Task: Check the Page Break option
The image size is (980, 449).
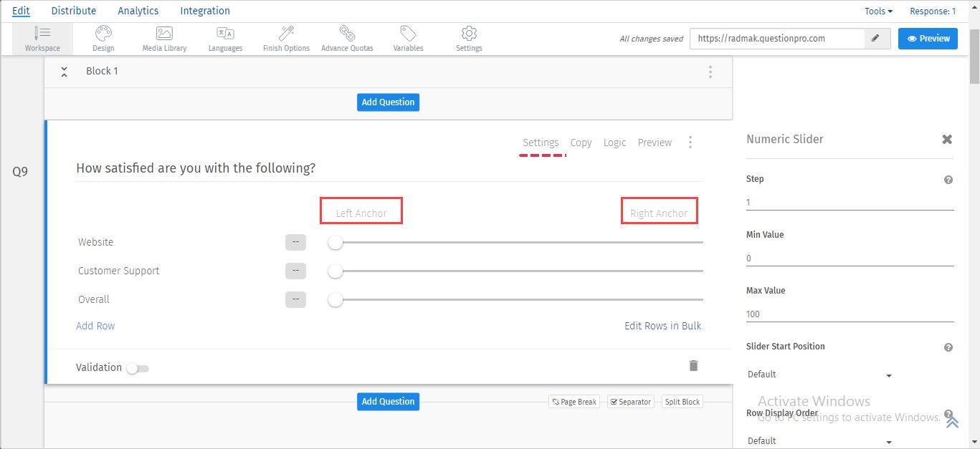Action: point(574,402)
